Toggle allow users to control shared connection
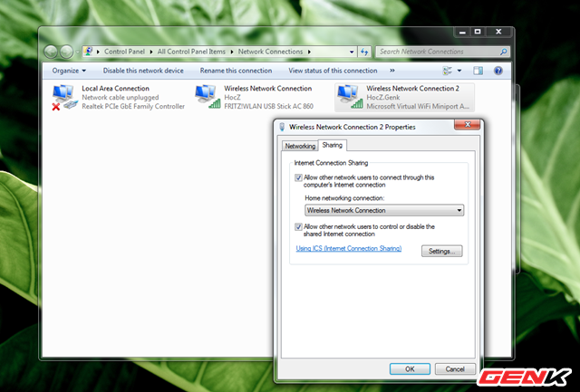Screen dimensions: 580x392 [299, 227]
